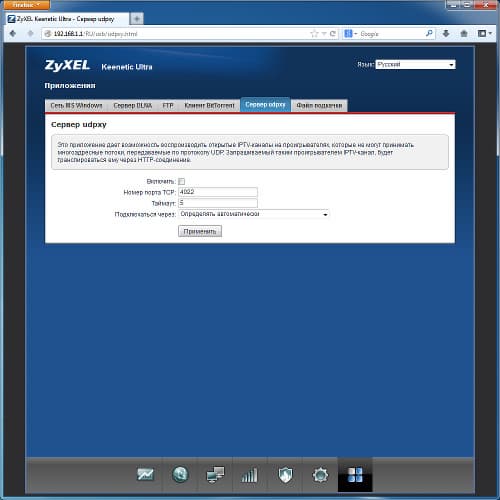Open the security shield icon
Screen dimensions: 500x500
(x=285, y=474)
